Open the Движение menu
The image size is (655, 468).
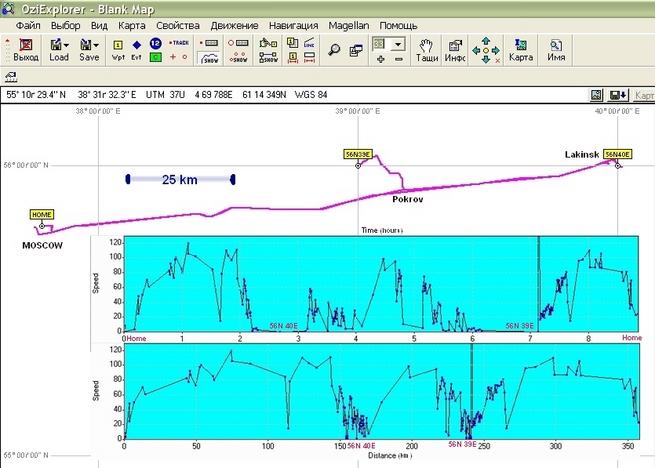point(234,25)
